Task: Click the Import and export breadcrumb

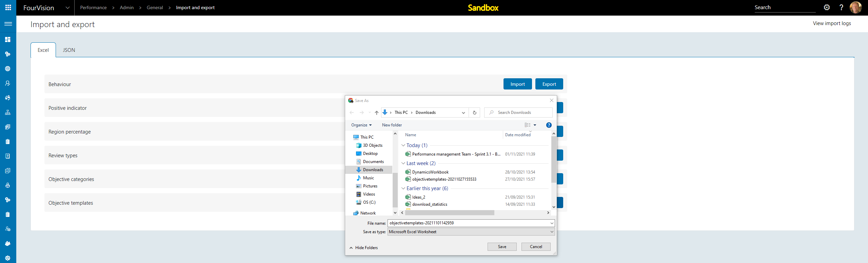Action: [195, 7]
